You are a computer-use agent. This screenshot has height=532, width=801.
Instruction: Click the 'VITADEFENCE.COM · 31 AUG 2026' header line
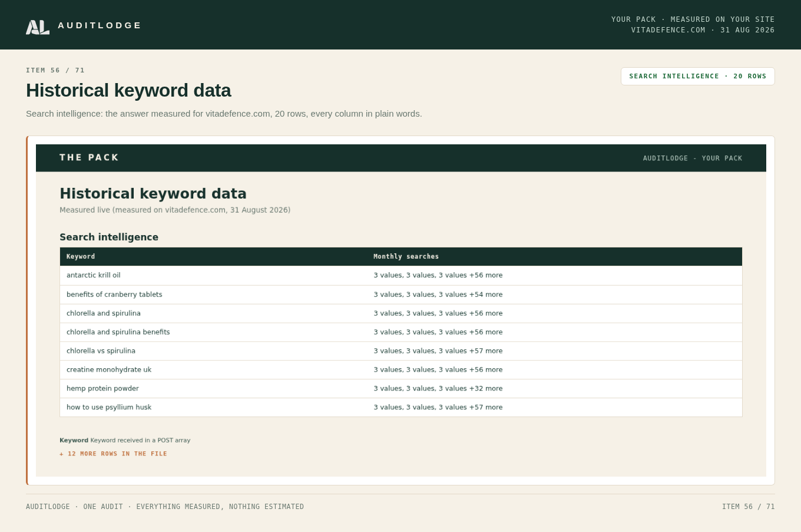click(x=703, y=30)
